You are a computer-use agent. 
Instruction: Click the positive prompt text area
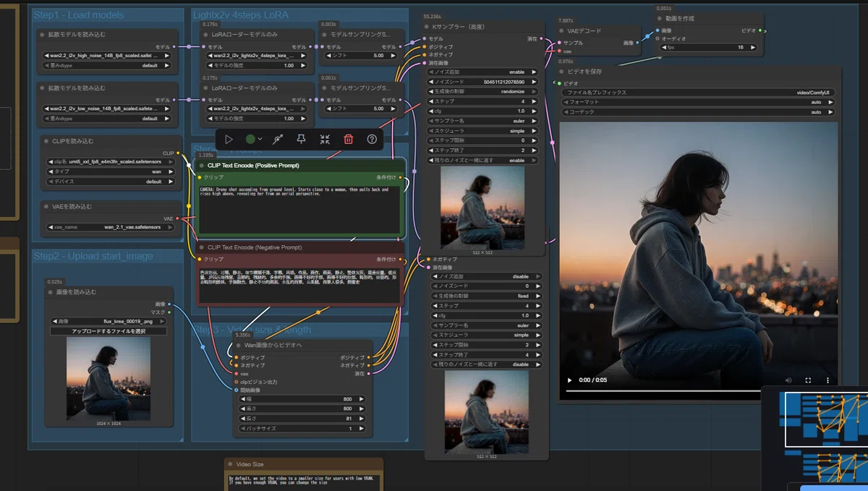point(299,209)
